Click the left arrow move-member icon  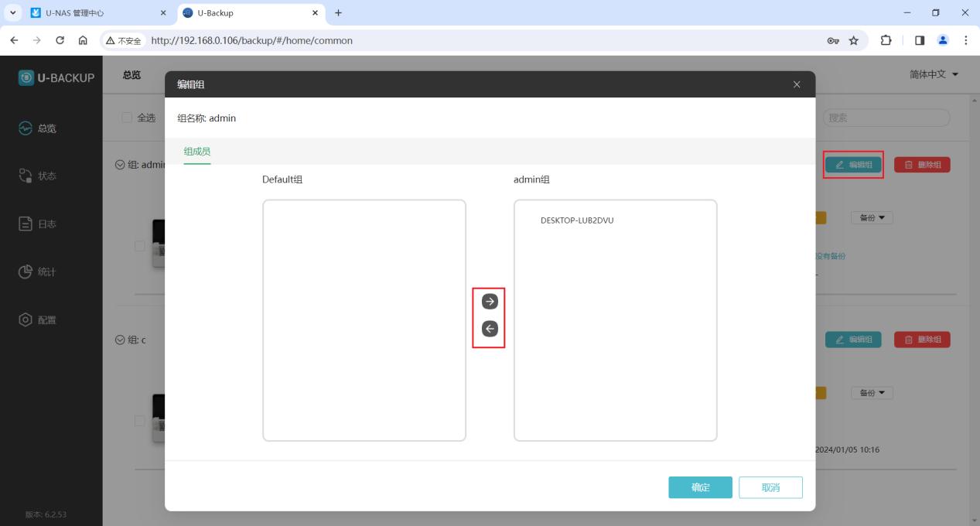coord(489,329)
